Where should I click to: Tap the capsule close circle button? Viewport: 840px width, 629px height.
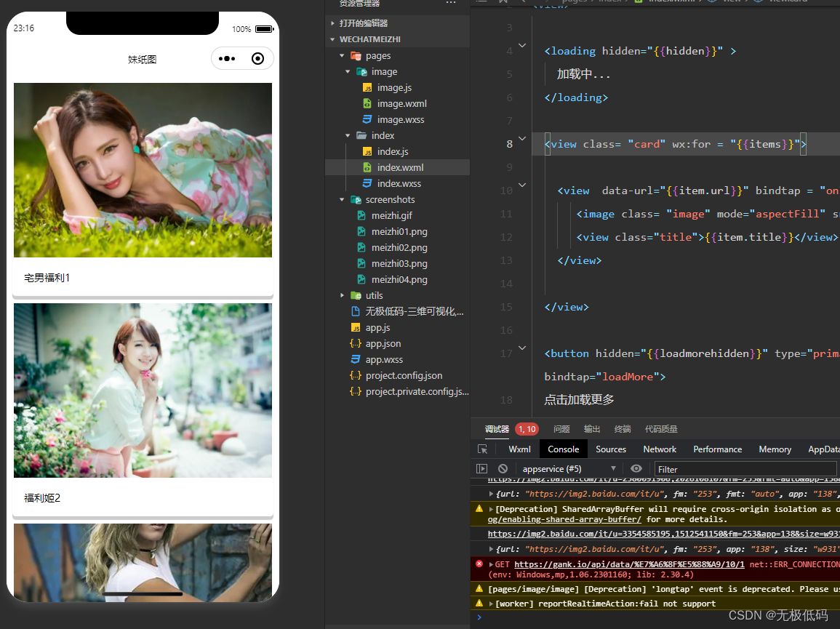pyautogui.click(x=257, y=58)
